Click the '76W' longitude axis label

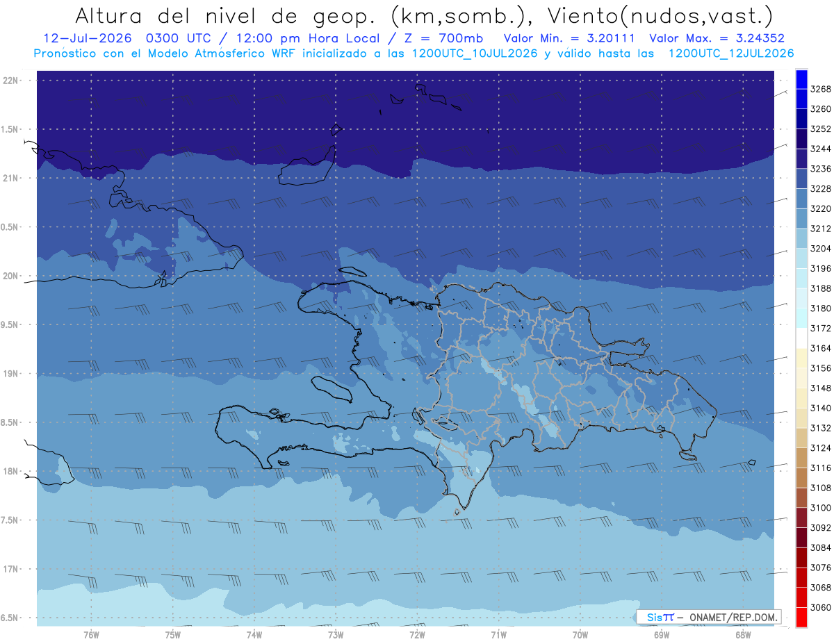tap(91, 635)
